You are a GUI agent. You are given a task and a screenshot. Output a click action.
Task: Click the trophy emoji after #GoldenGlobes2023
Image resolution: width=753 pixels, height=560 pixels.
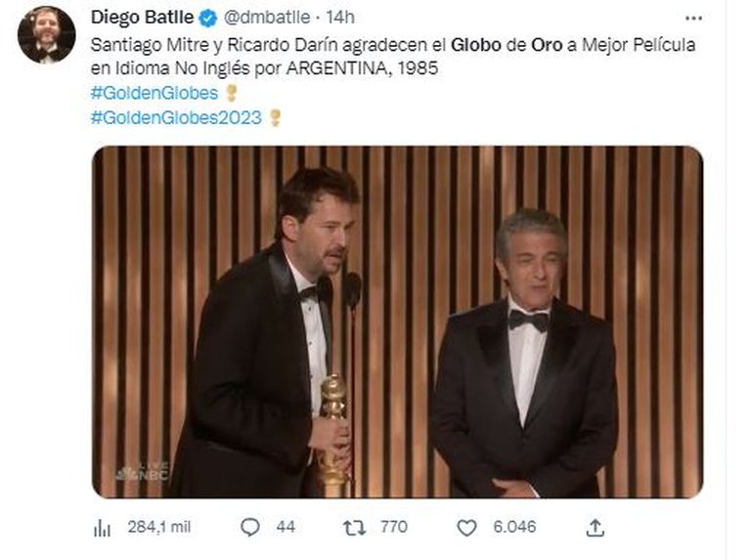tap(275, 117)
